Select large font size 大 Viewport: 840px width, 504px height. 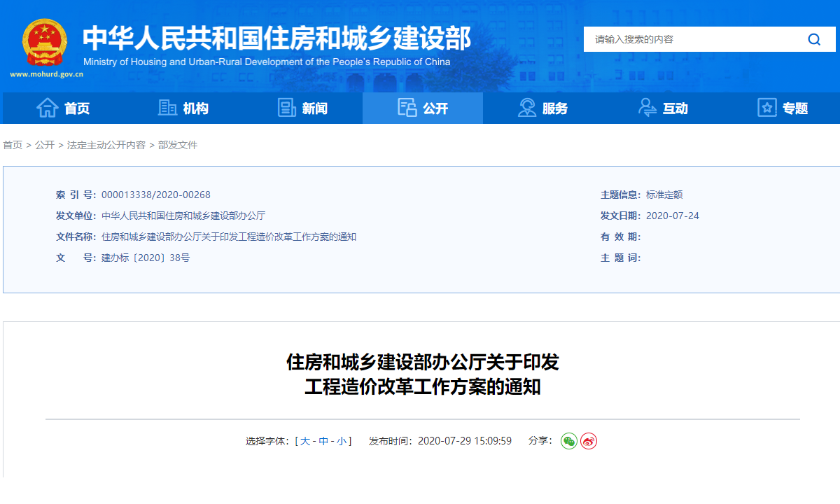[305, 441]
